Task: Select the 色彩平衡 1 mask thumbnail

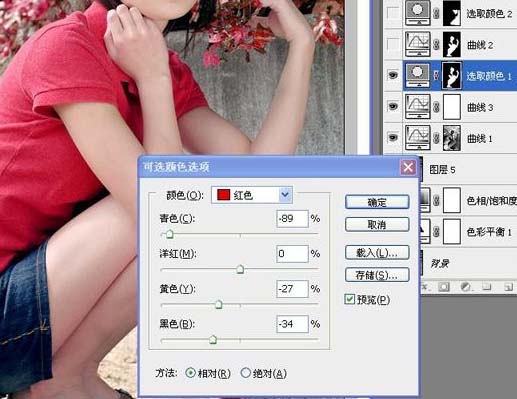Action: [x=452, y=231]
